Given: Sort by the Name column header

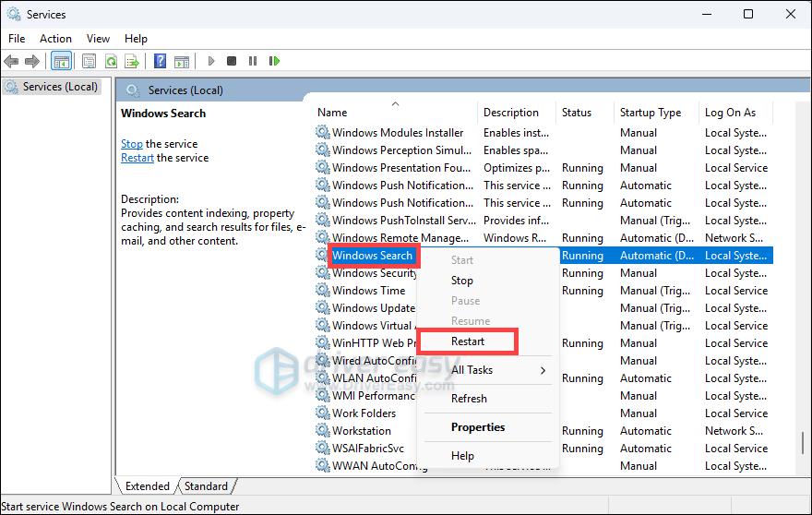Looking at the screenshot, I should pos(395,112).
